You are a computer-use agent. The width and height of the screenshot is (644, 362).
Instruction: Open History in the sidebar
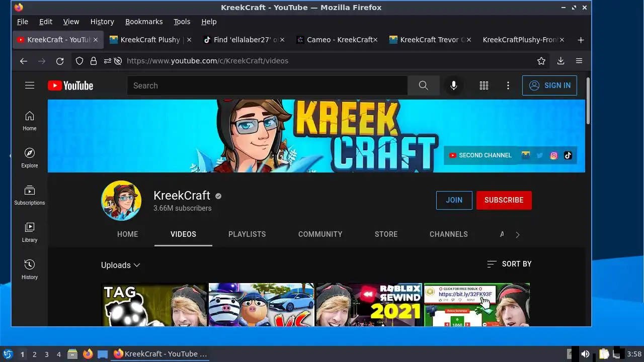pyautogui.click(x=30, y=270)
